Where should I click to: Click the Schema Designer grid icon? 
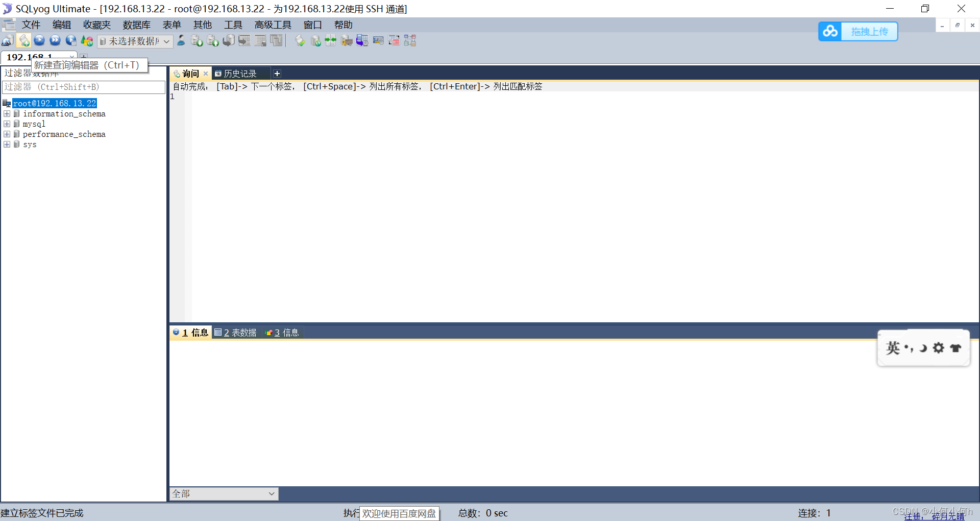point(394,40)
